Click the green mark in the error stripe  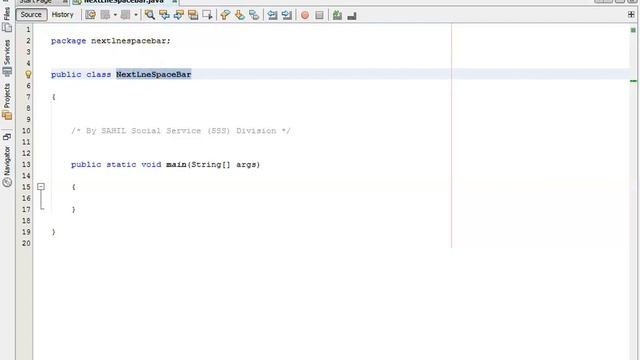[x=633, y=81]
